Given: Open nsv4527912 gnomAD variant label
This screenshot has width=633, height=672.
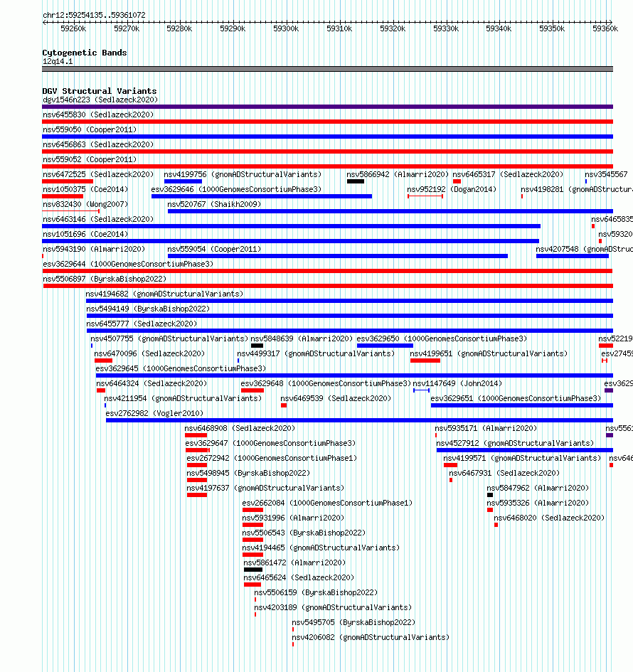Looking at the screenshot, I should (x=515, y=444).
